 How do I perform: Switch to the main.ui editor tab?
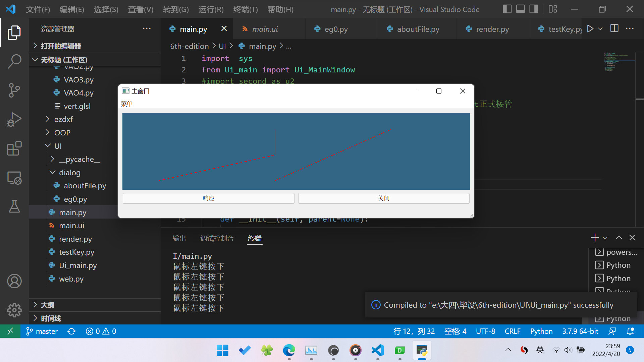tap(265, 29)
